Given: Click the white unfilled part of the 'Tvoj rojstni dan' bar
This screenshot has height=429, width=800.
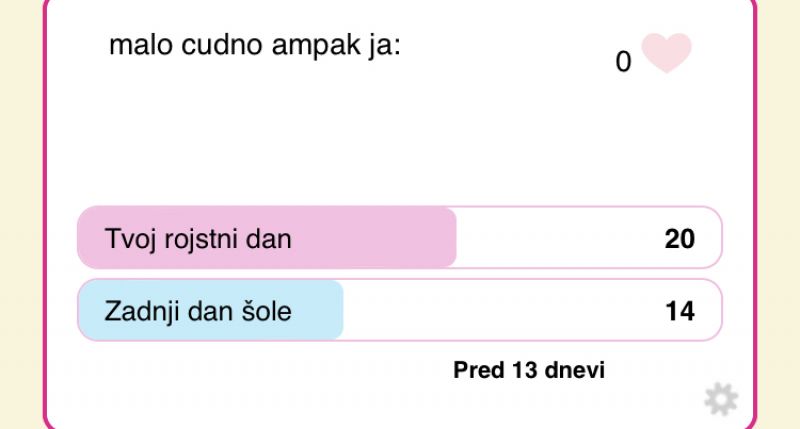Looking at the screenshot, I should 550,238.
